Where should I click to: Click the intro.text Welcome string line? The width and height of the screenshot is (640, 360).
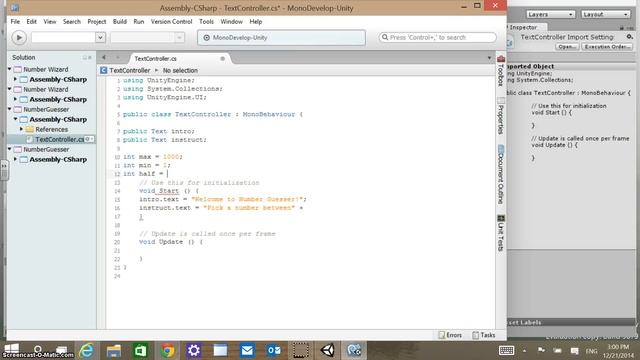pyautogui.click(x=222, y=199)
